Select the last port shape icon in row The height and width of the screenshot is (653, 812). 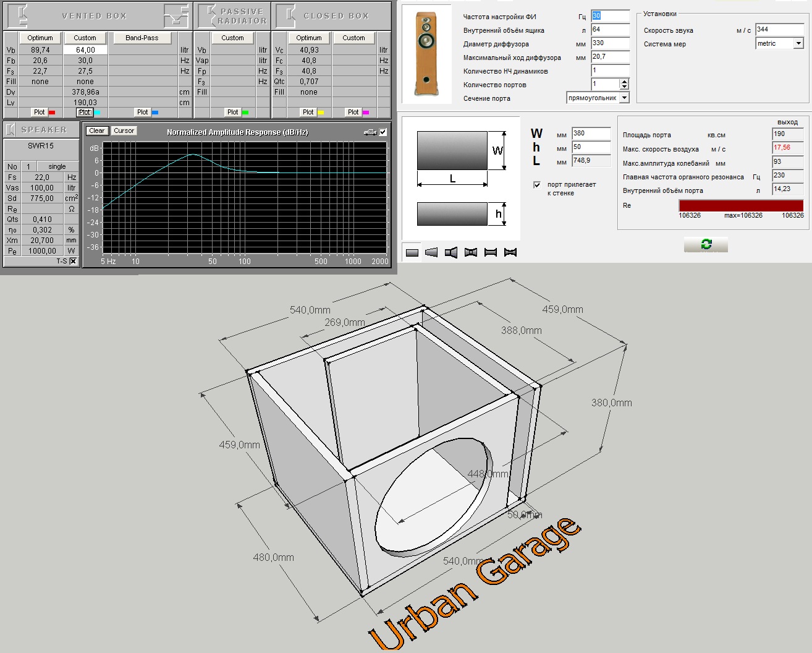pyautogui.click(x=510, y=252)
